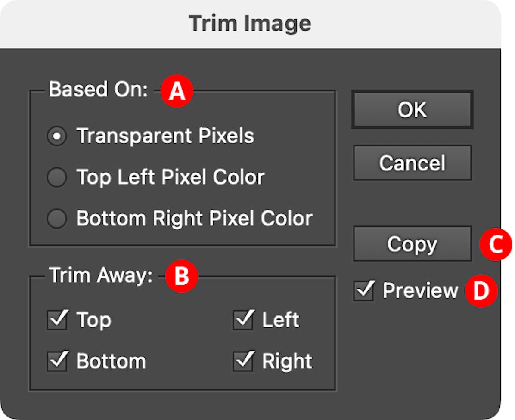Toggle the Bottom trim checkbox
Screen dimensions: 515x420
point(57,361)
